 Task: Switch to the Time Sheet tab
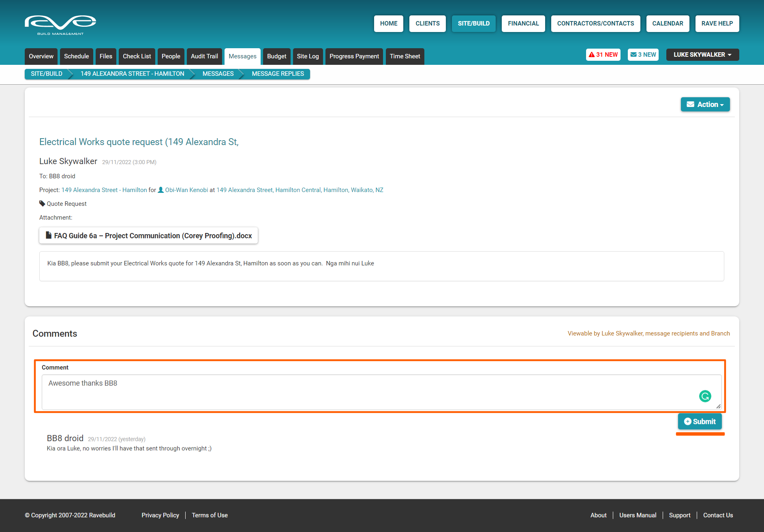tap(405, 56)
